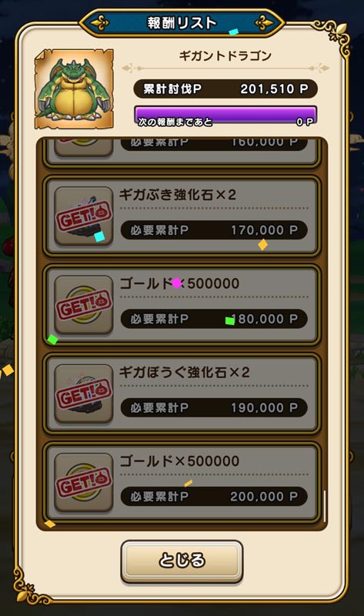364x616 pixels.
Task: Select the 190,000 P requirement bar
Action: point(214,408)
